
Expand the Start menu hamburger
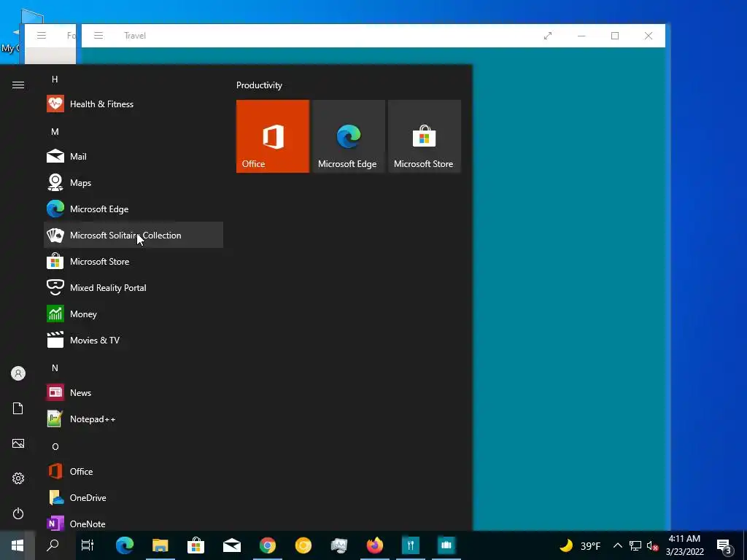(x=18, y=85)
